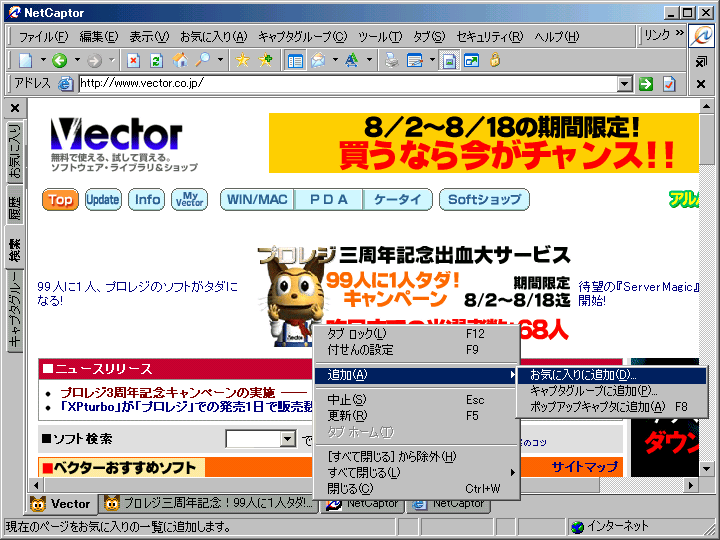Click the NetCaptor logo throbber icon
This screenshot has height=540, width=720.
(701, 36)
